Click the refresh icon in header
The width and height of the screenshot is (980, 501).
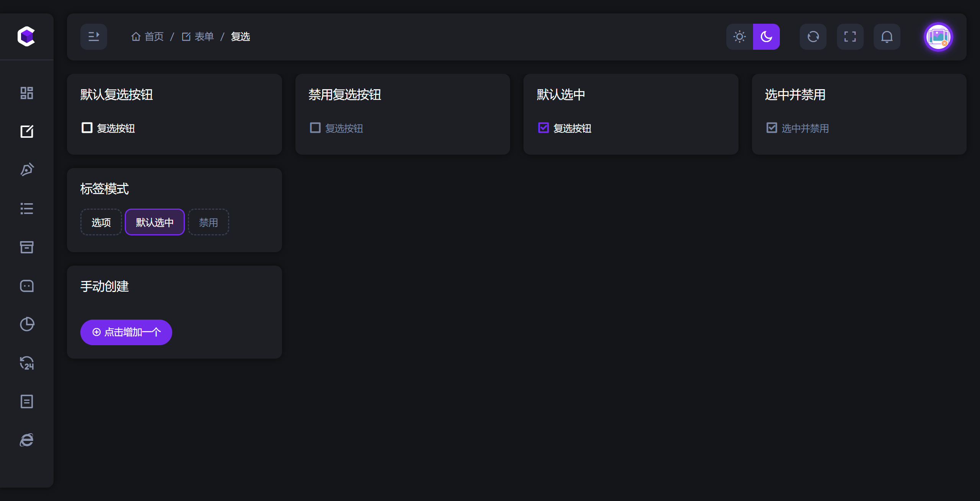point(813,37)
